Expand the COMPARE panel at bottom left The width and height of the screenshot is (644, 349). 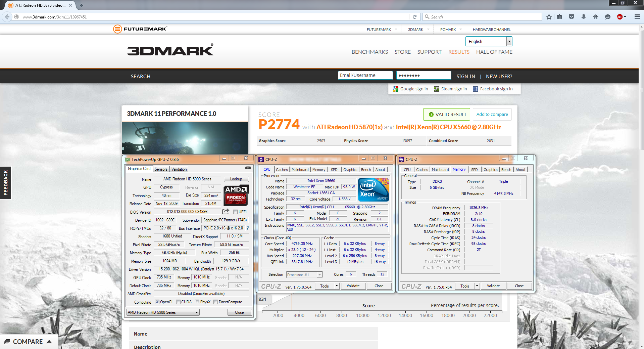click(29, 342)
